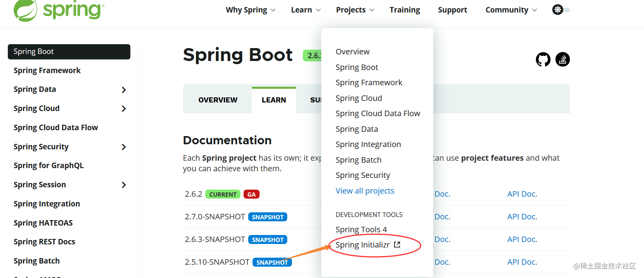This screenshot has width=644, height=278.
Task: Open Spring Framework in the sidebar
Action: (x=47, y=70)
